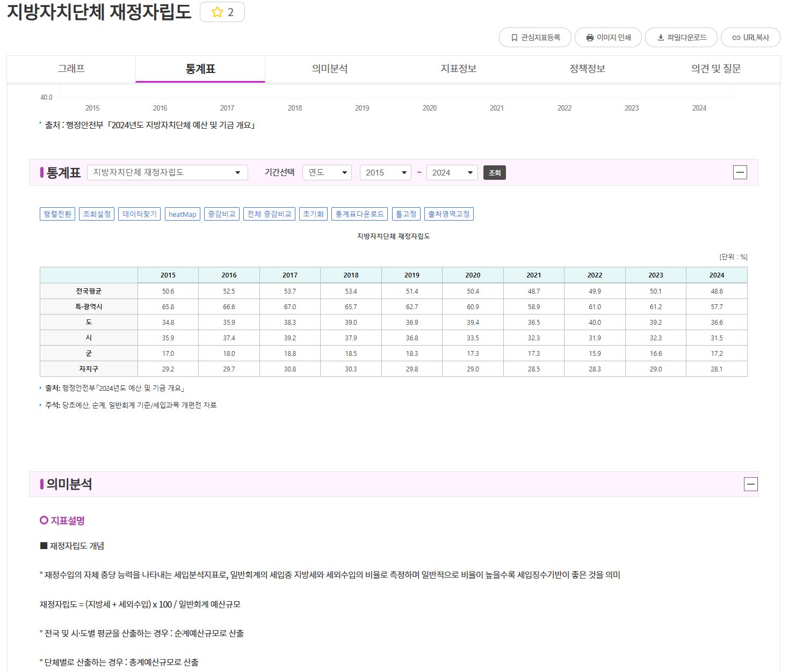The height and width of the screenshot is (672, 803).
Task: Collapse the 통계표 section with minus icon
Action: (x=740, y=172)
